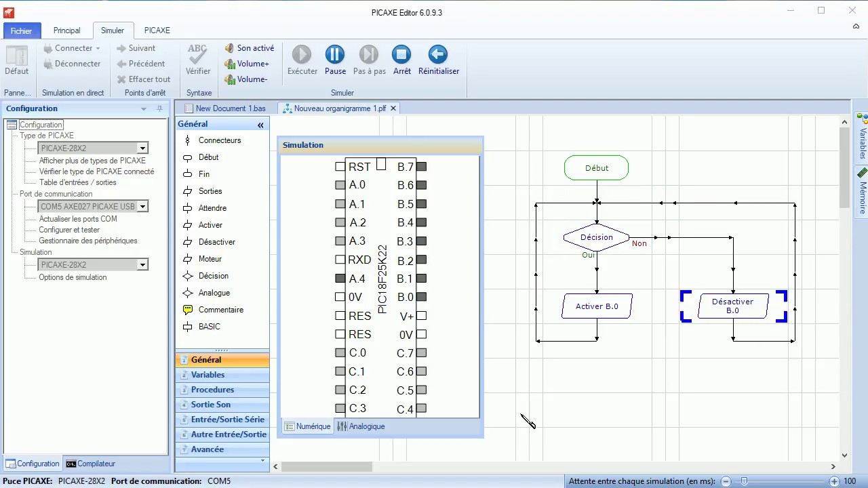Switch to the PICAXE ribbon tab
868x488 pixels.
(157, 30)
